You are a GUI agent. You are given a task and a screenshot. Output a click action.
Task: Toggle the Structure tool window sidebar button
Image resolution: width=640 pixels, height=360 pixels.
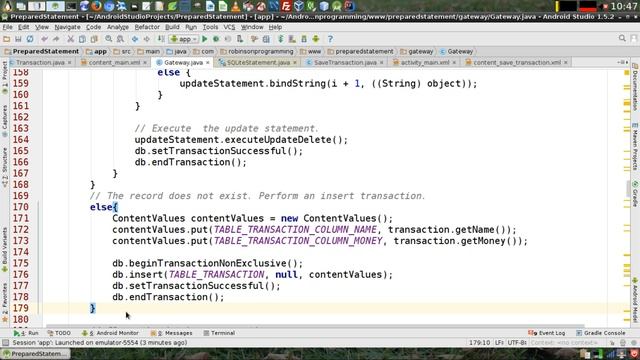4,167
